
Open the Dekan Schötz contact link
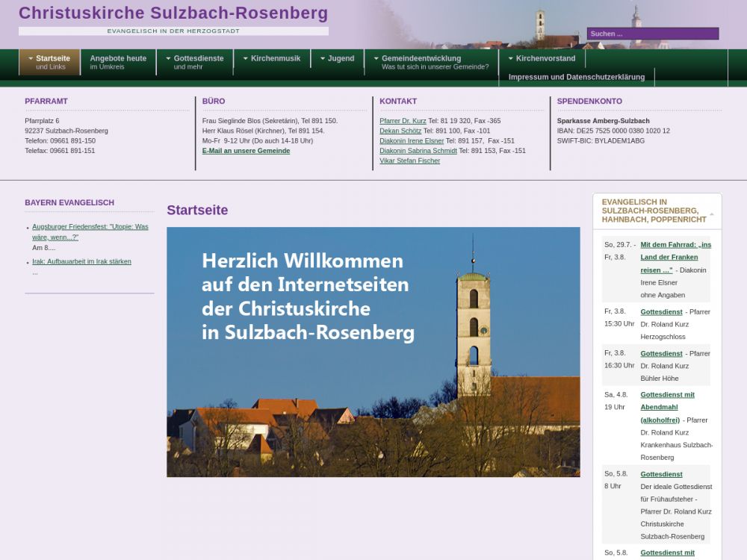(400, 131)
